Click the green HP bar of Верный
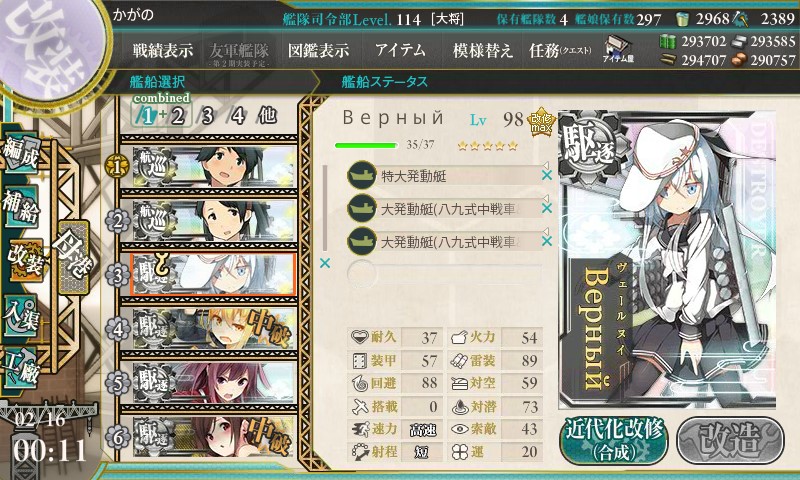800x480 pixels. (366, 146)
